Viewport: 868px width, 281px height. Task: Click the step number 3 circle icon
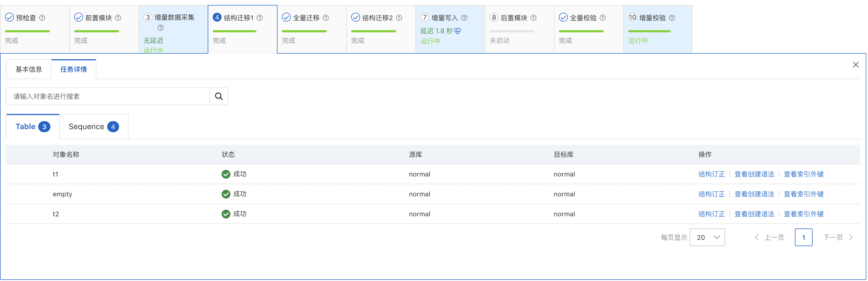[148, 17]
